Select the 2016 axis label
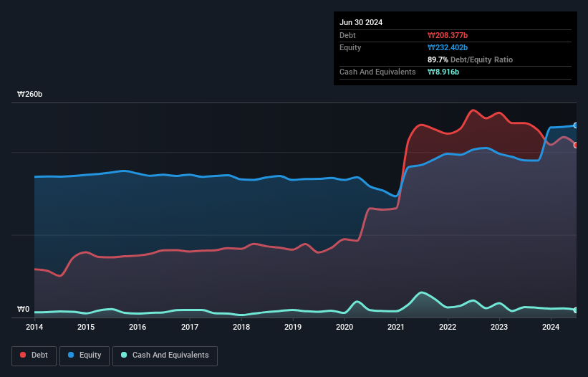The height and width of the screenshot is (377, 588). click(138, 327)
